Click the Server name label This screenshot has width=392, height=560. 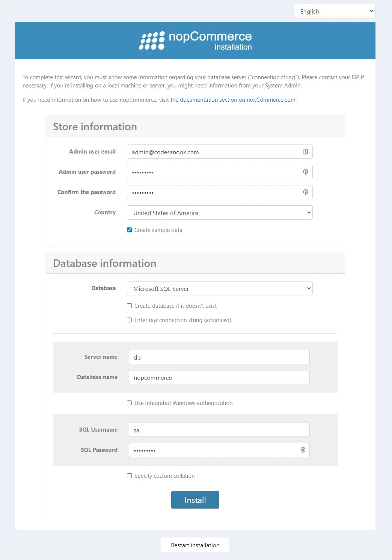tap(101, 357)
